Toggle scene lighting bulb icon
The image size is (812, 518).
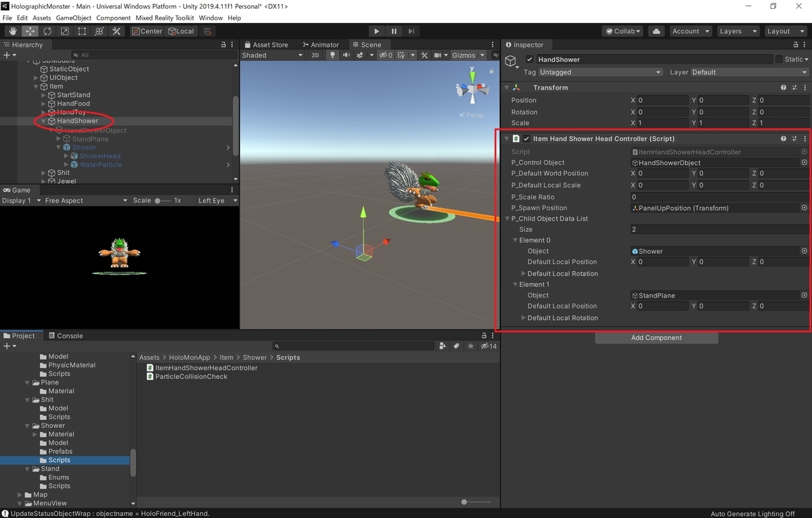point(332,55)
